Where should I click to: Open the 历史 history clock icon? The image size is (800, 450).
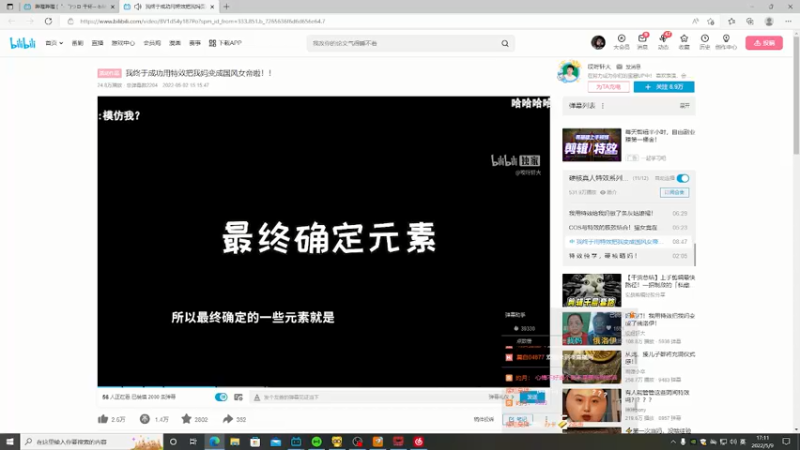[705, 42]
